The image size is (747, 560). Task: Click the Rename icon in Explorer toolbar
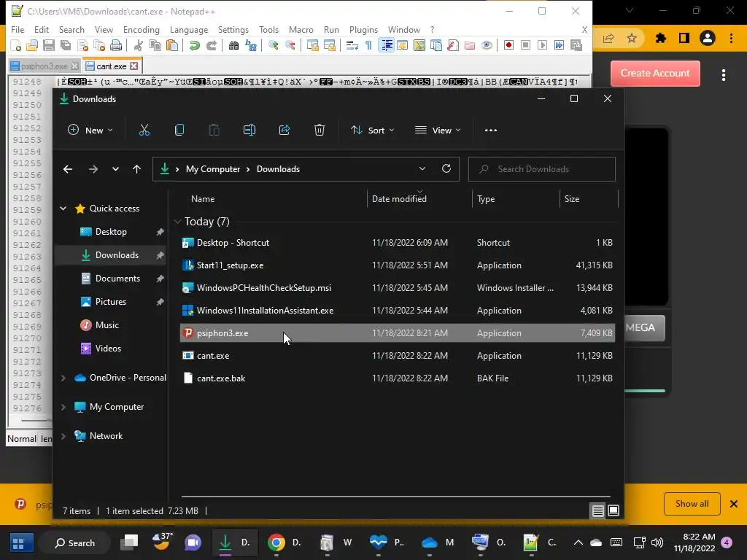click(249, 130)
